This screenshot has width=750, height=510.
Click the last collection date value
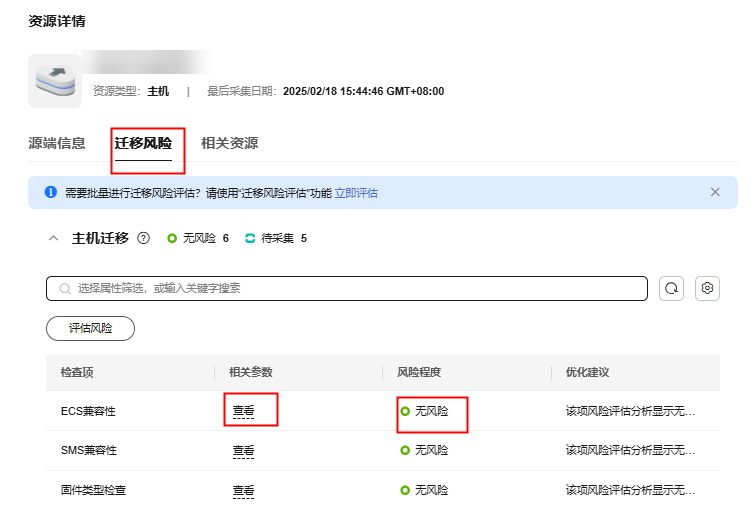(364, 91)
